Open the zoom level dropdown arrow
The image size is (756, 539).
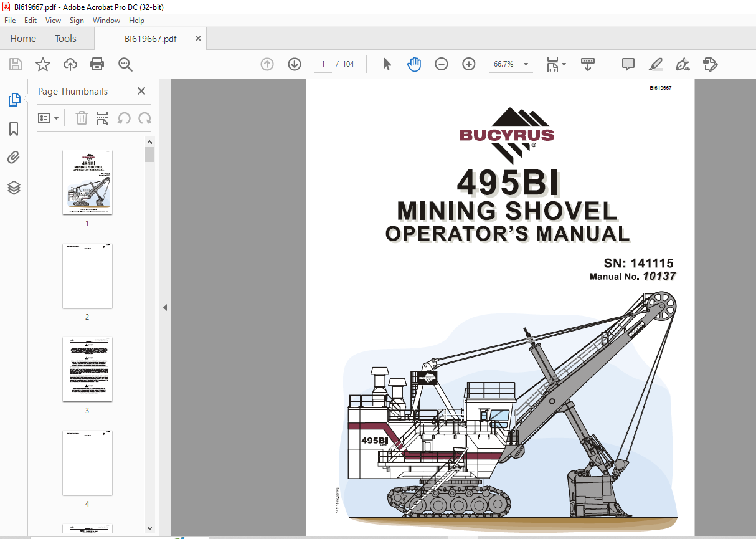coord(526,64)
